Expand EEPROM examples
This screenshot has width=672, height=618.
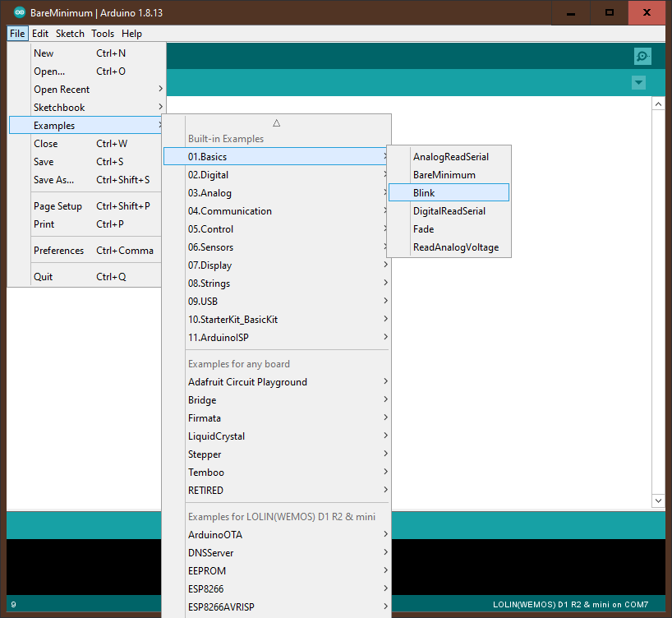click(x=276, y=571)
